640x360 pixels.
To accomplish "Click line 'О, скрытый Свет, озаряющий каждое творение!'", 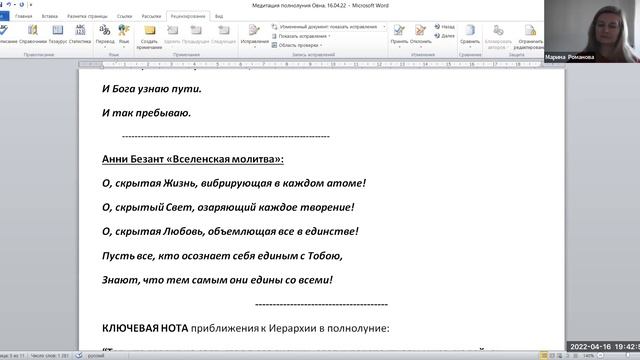I will click(x=228, y=207).
